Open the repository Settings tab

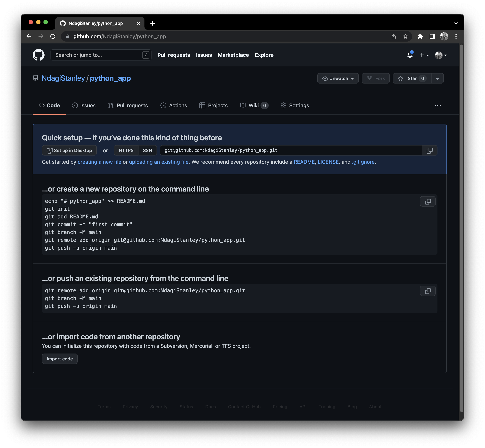click(295, 105)
